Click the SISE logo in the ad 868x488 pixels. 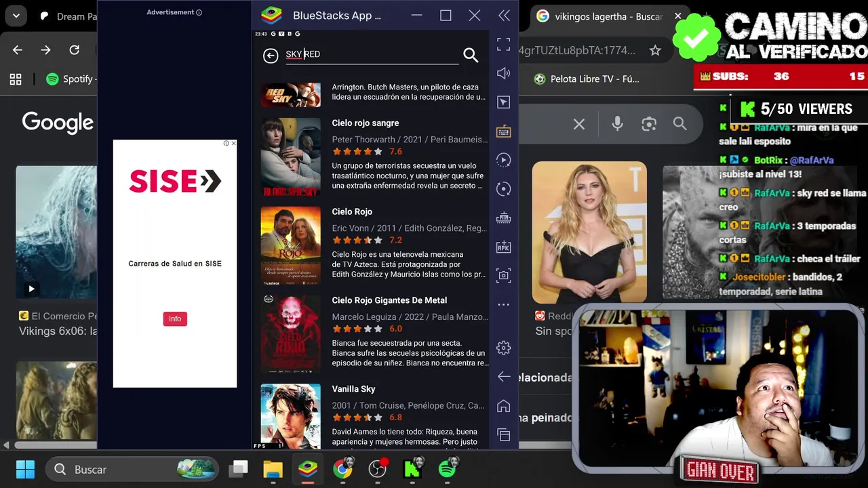click(175, 181)
